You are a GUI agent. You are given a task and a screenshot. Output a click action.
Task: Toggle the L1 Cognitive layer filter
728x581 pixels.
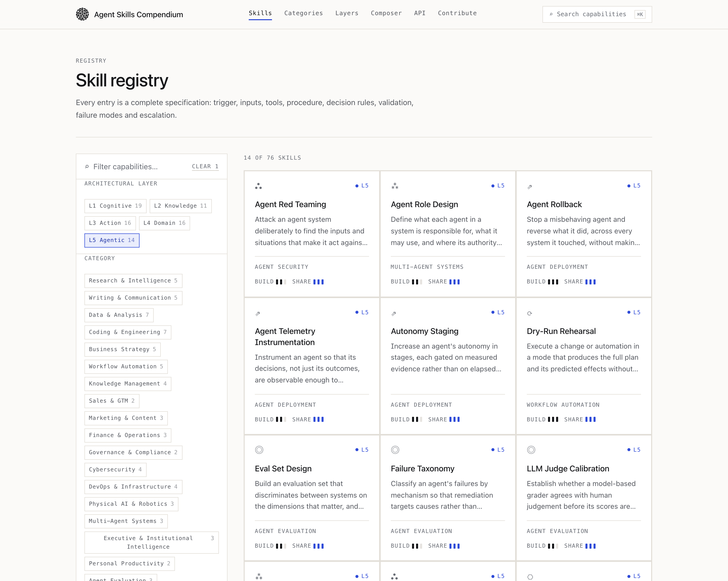pyautogui.click(x=116, y=206)
